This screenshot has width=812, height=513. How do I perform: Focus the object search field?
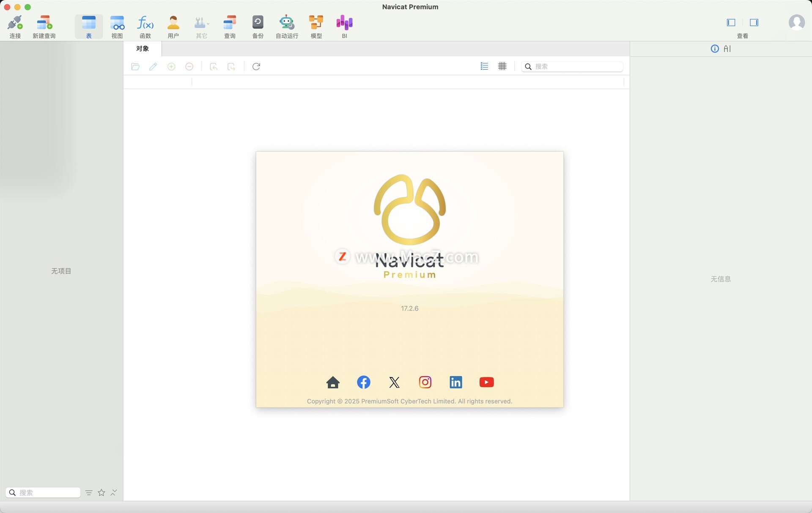click(x=572, y=66)
